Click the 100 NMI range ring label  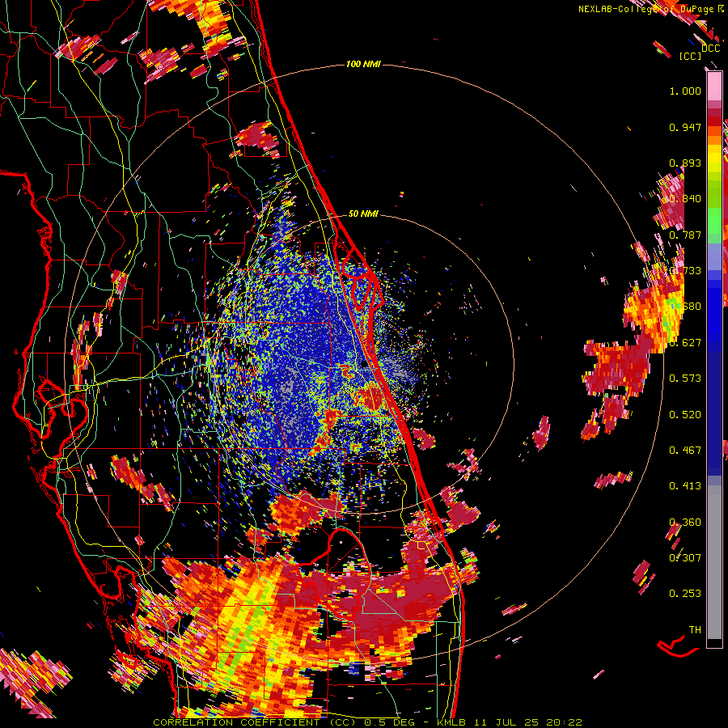[x=363, y=64]
